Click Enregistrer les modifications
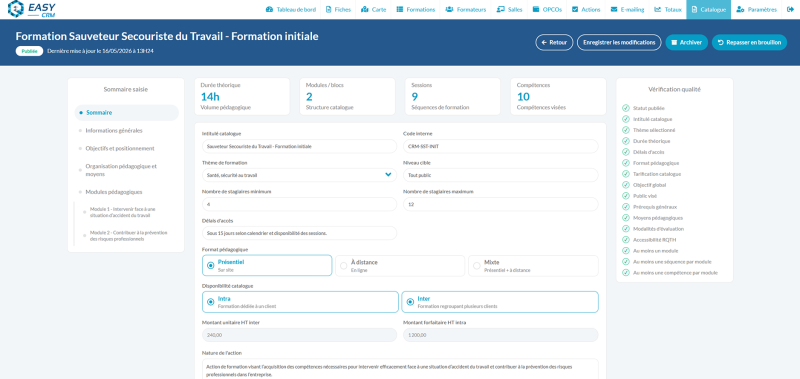The height and width of the screenshot is (379, 800). [619, 42]
